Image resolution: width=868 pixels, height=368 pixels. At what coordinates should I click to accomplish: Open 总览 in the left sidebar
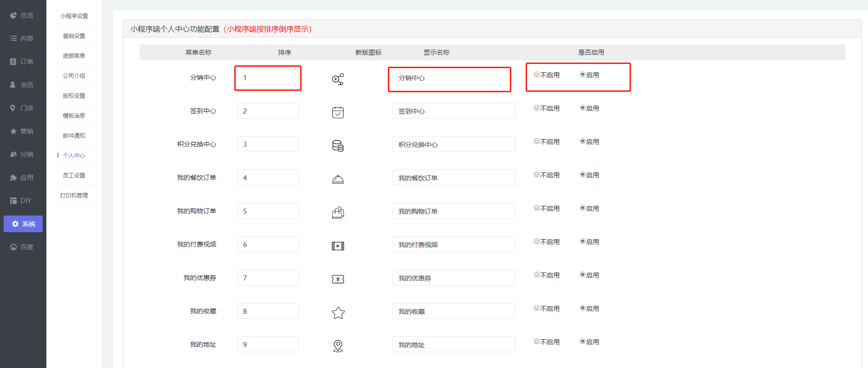coord(22,15)
